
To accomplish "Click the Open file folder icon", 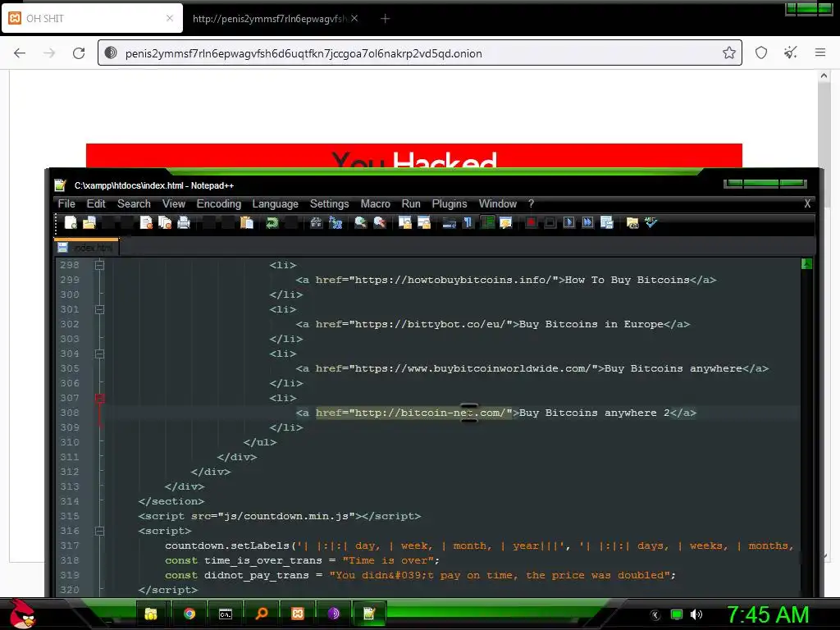I will click(x=89, y=222).
